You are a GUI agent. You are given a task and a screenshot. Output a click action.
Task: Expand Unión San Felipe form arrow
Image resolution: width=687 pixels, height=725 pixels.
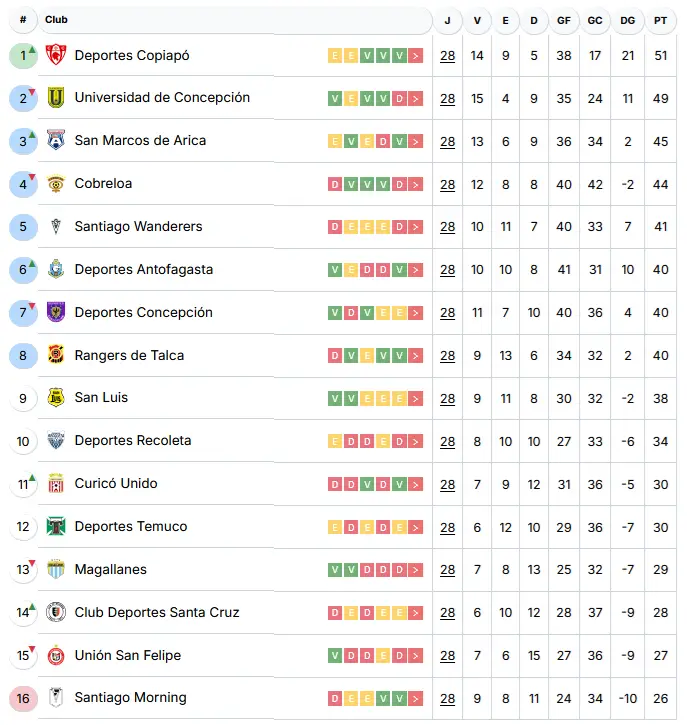pos(415,656)
